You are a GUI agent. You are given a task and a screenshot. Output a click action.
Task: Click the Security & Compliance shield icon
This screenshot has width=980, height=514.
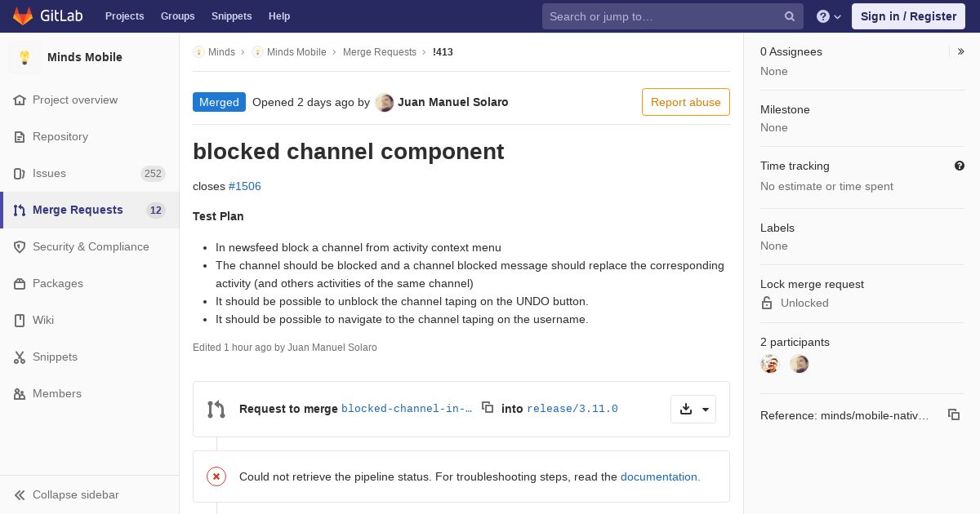tap(20, 246)
